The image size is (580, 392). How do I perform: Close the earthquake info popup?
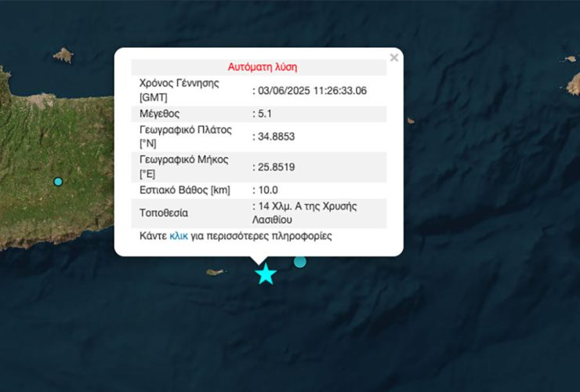click(394, 57)
